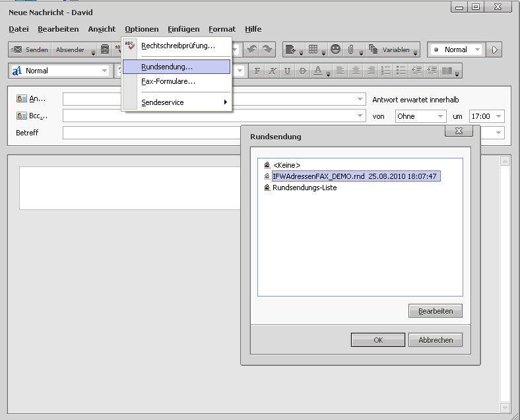Toggle underline formatting

[288, 71]
